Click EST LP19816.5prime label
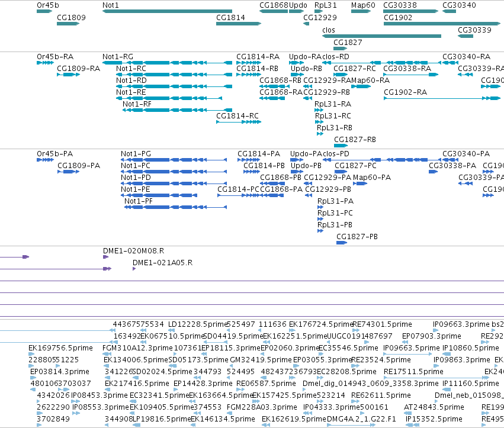The image size is (504, 428). 162,419
